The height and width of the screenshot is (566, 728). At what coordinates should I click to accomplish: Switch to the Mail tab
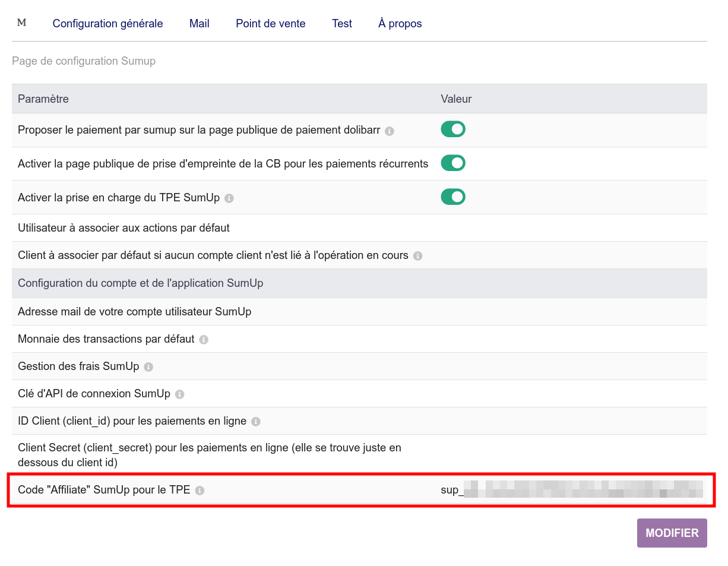200,24
